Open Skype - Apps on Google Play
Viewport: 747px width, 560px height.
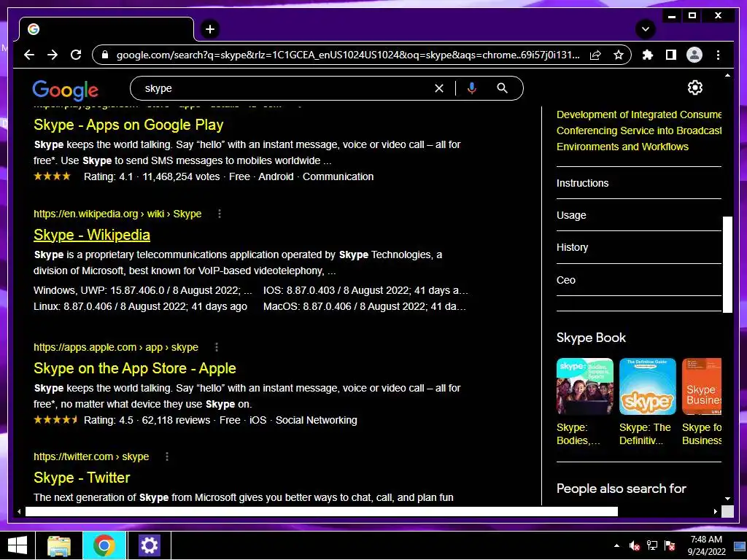coord(128,125)
